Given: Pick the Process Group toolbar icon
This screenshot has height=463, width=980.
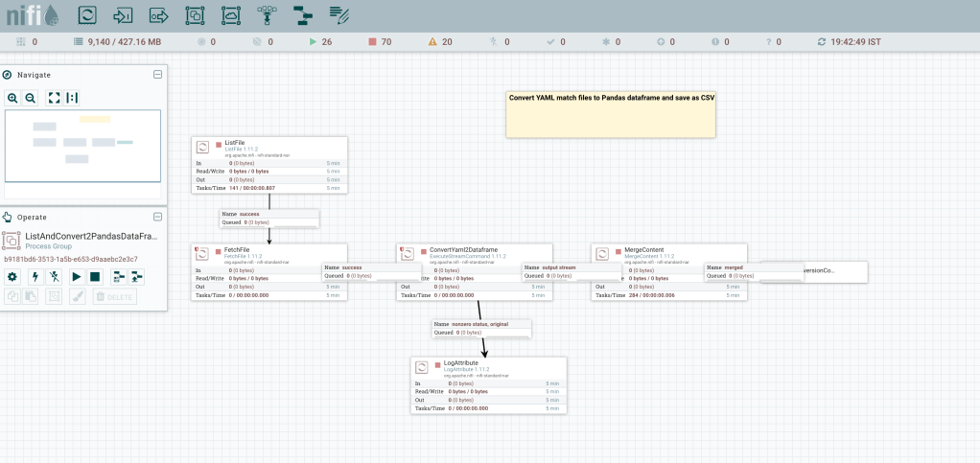Looking at the screenshot, I should 195,15.
